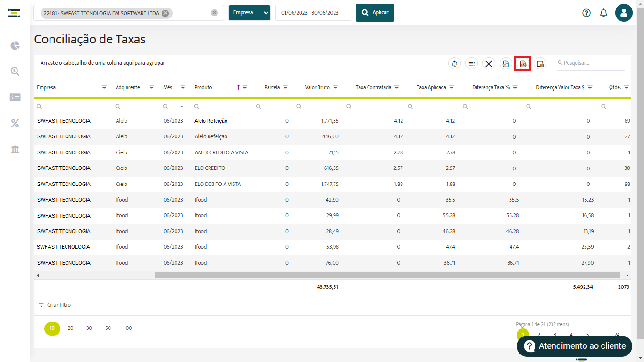
Task: Remove the SWFAST TECNOLOGIA EM SOFTWARE chip
Action: (x=165, y=13)
